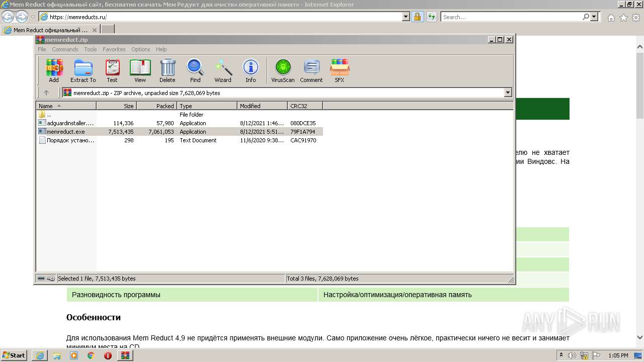Viewport: 644px width, 362px height.
Task: Click the Opera taskbar icon
Action: pos(108,355)
